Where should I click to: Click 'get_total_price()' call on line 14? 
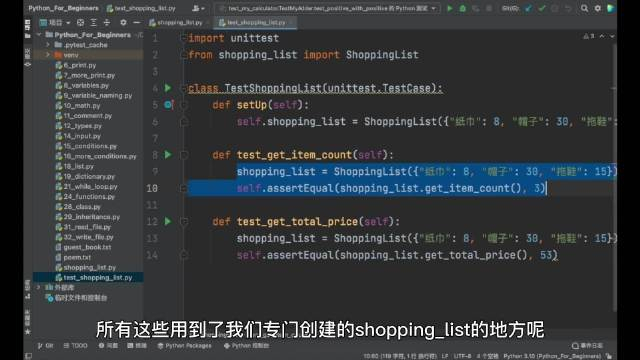click(476, 255)
